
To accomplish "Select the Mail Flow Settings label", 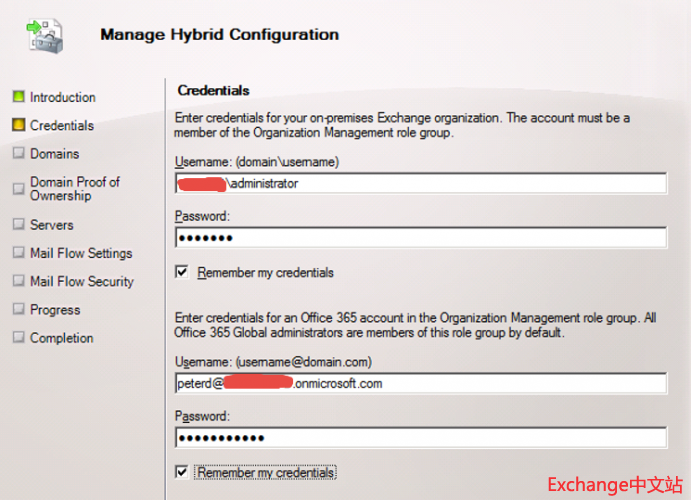I will click(81, 254).
